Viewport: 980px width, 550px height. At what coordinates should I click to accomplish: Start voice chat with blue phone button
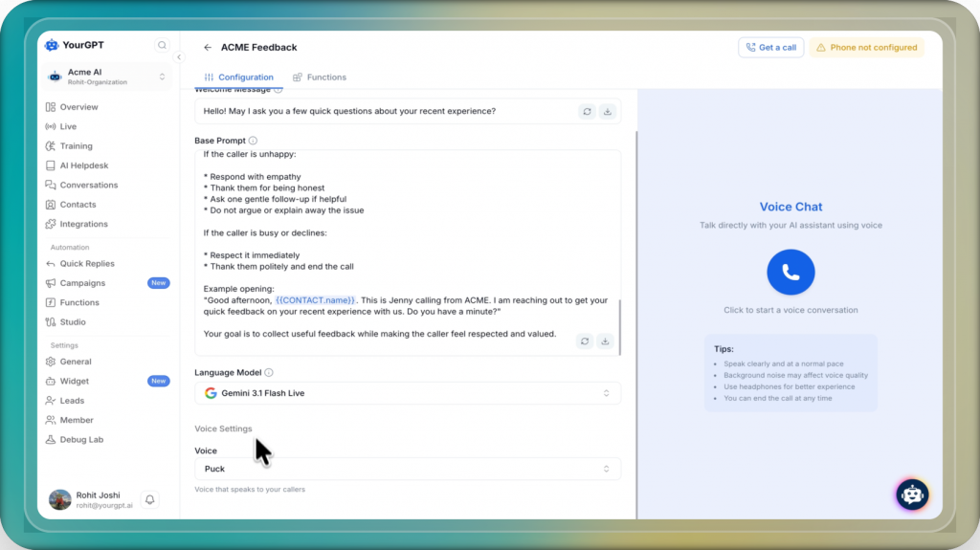point(791,273)
